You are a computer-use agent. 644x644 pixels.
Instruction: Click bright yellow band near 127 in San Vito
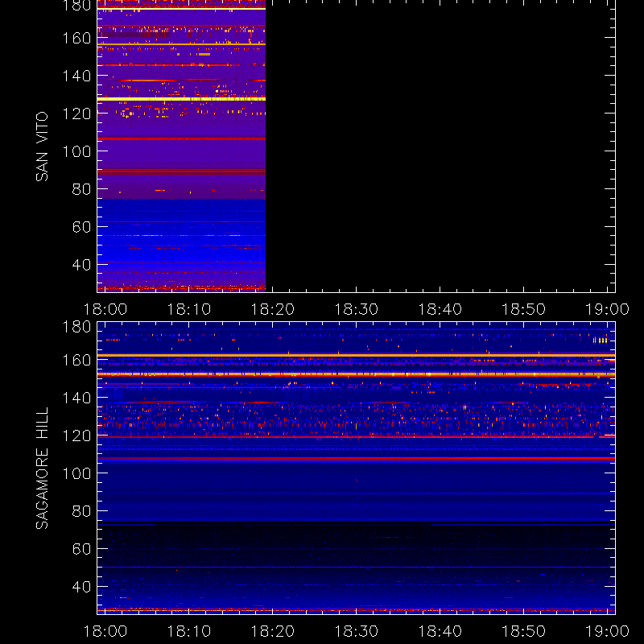click(181, 99)
